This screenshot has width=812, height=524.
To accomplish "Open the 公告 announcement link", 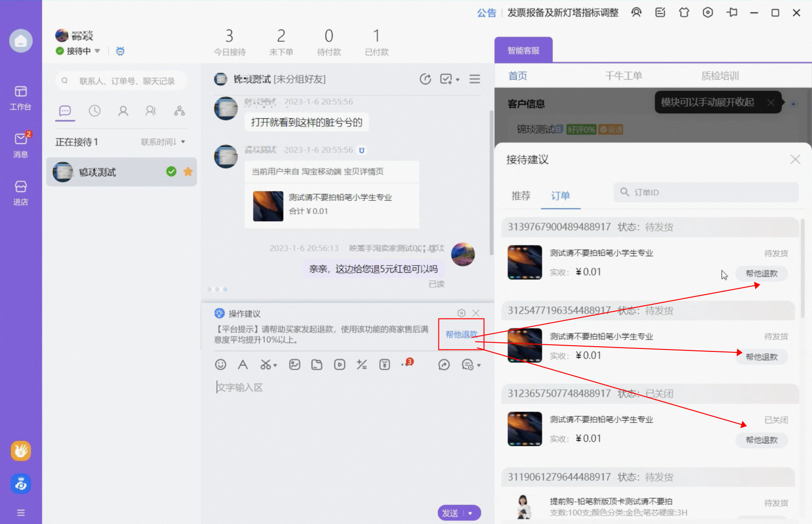I will click(x=487, y=13).
